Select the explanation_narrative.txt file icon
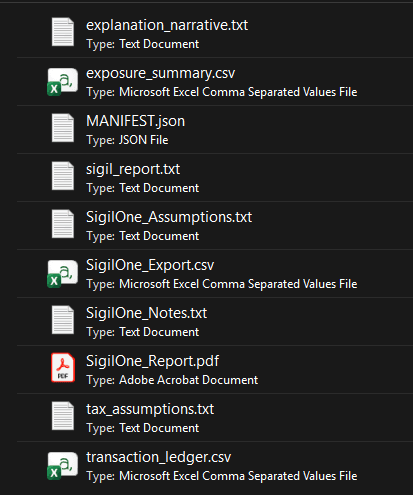This screenshot has height=495, width=413. point(63,32)
